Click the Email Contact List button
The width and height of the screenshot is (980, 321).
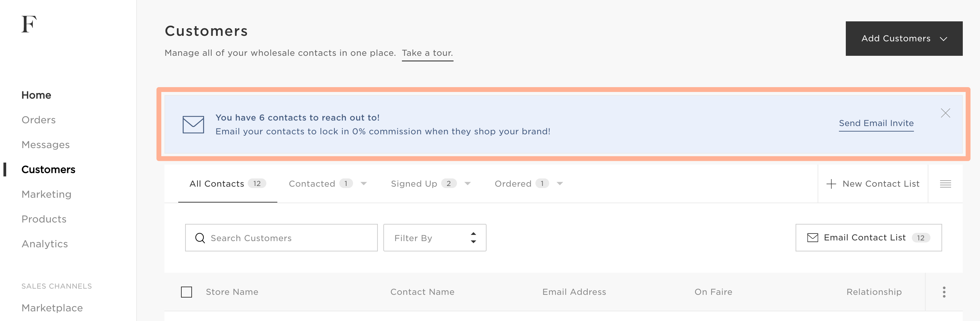868,238
